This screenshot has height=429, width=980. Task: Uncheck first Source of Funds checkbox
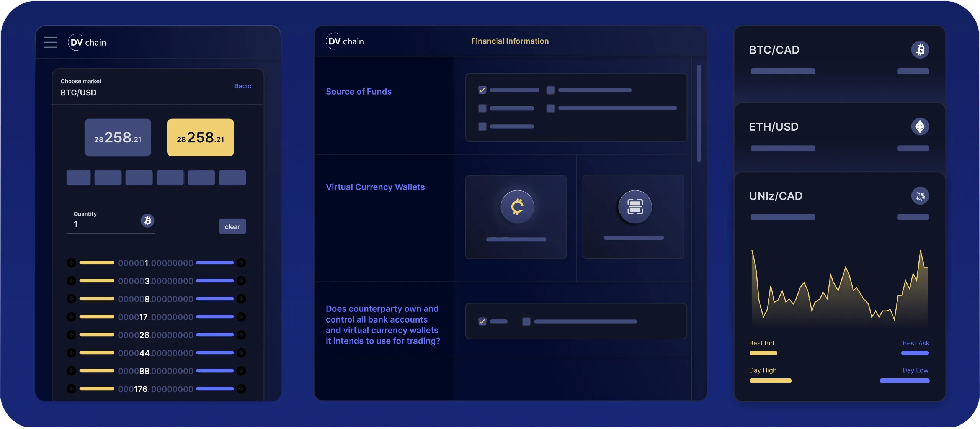pyautogui.click(x=482, y=90)
